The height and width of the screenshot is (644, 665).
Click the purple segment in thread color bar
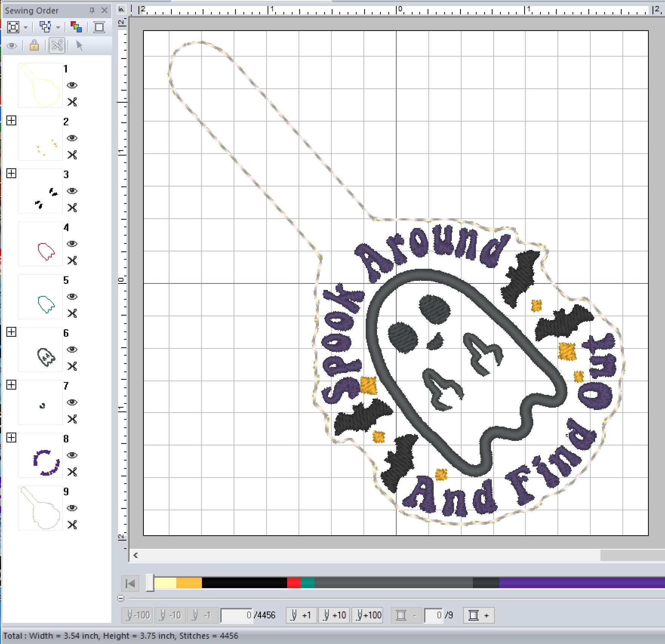581,583
